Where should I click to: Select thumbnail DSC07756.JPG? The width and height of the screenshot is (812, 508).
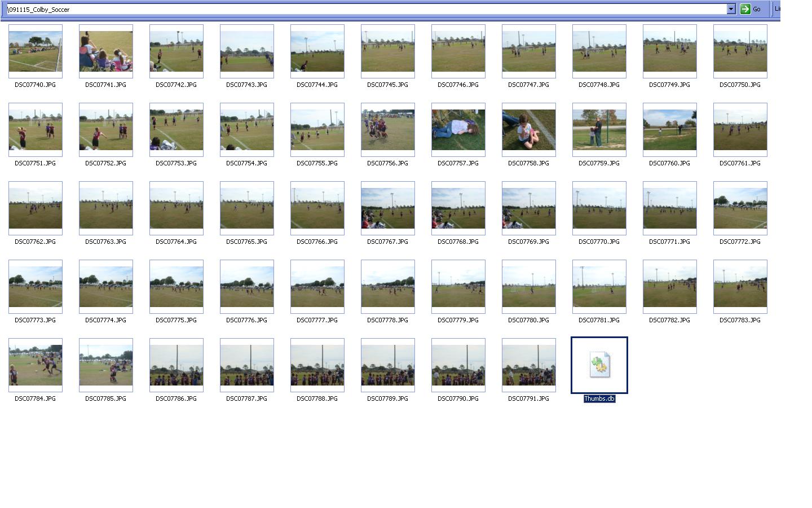point(388,130)
